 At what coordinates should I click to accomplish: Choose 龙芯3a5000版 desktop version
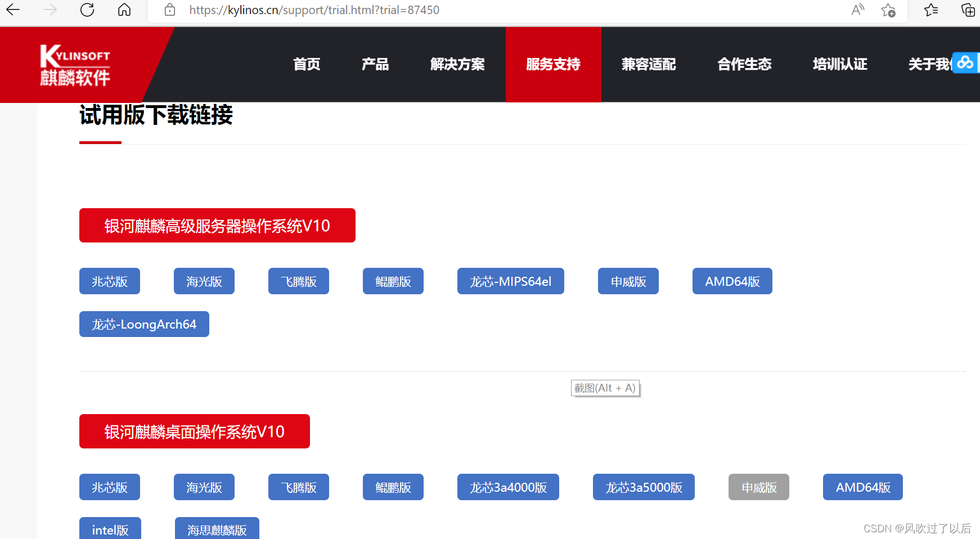coord(644,487)
